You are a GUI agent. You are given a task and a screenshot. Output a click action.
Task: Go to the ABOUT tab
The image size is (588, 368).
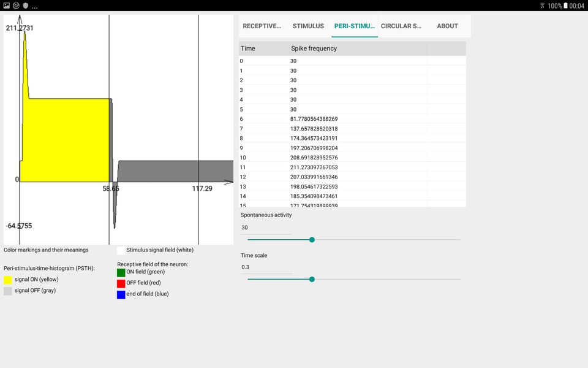(x=447, y=26)
